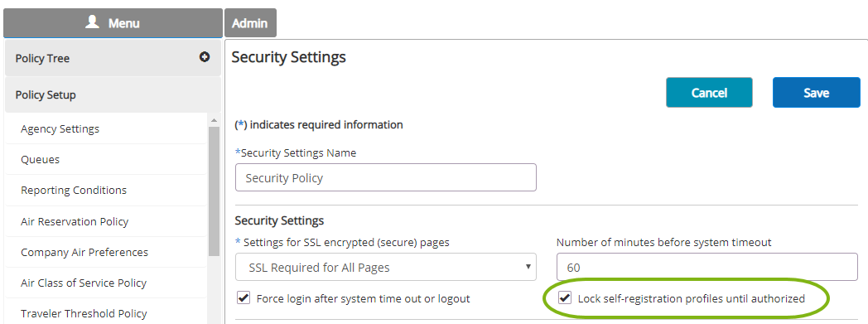Image resolution: width=868 pixels, height=324 pixels.
Task: Click the Save button
Action: click(x=816, y=93)
